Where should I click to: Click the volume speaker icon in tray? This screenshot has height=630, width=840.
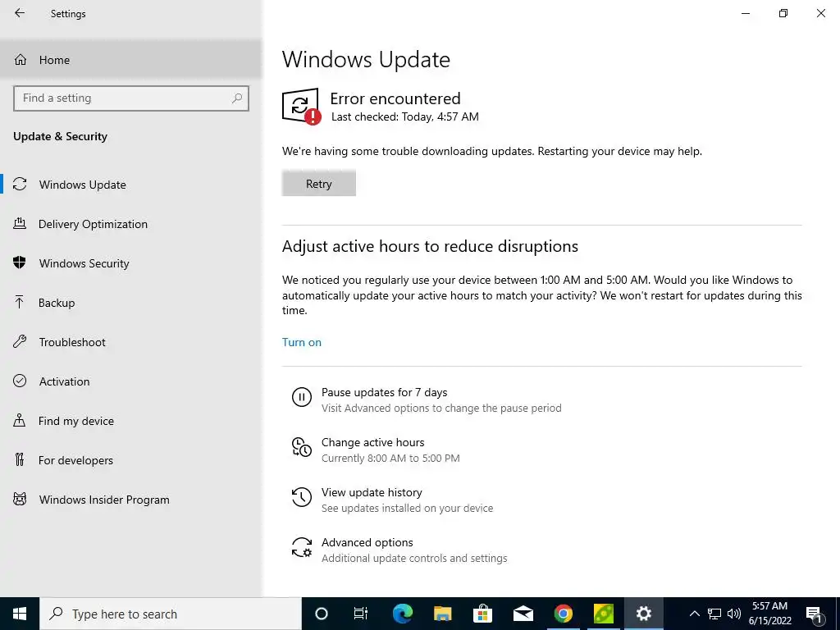[x=734, y=614]
